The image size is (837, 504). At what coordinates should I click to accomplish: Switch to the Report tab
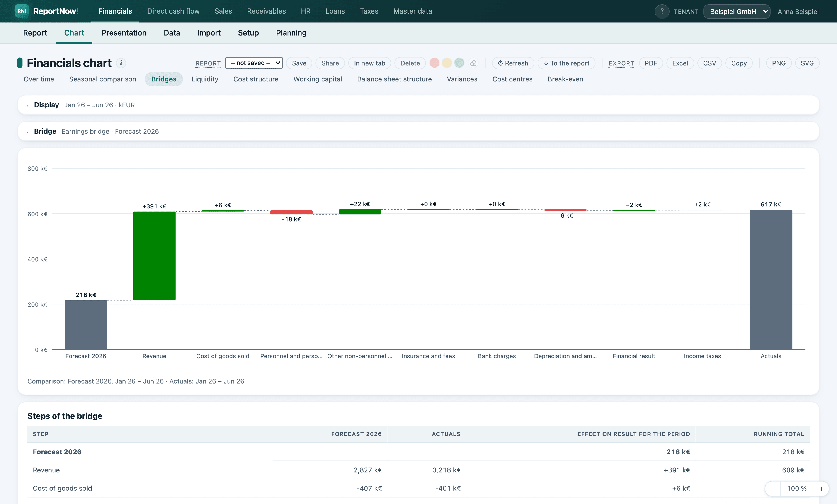[x=35, y=33]
